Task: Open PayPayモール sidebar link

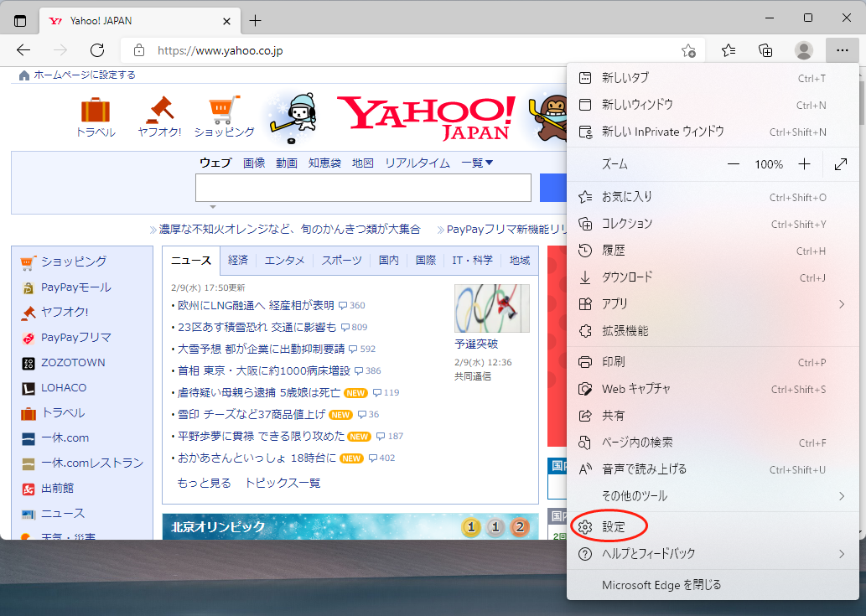Action: [x=75, y=287]
